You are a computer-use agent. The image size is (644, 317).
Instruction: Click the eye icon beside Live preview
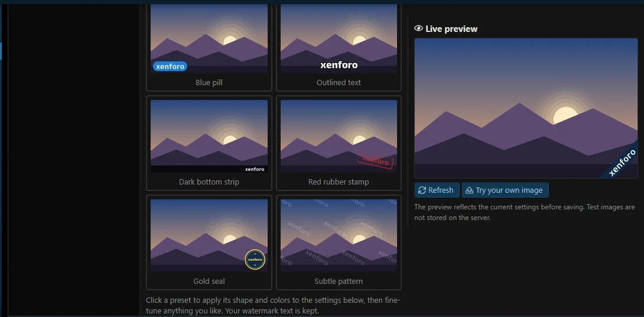(418, 28)
